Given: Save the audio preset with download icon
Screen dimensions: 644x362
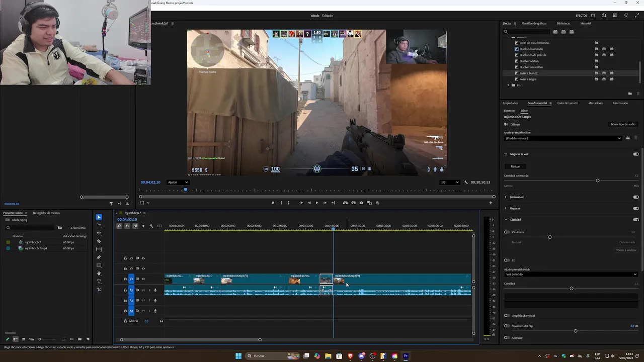Looking at the screenshot, I should tap(628, 138).
